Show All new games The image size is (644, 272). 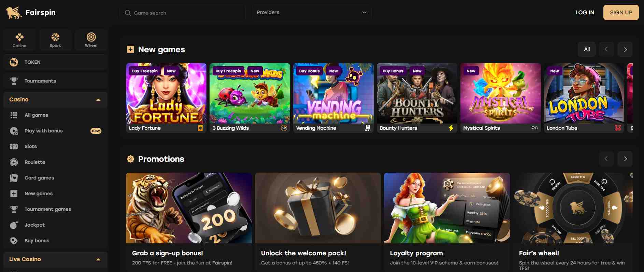587,49
